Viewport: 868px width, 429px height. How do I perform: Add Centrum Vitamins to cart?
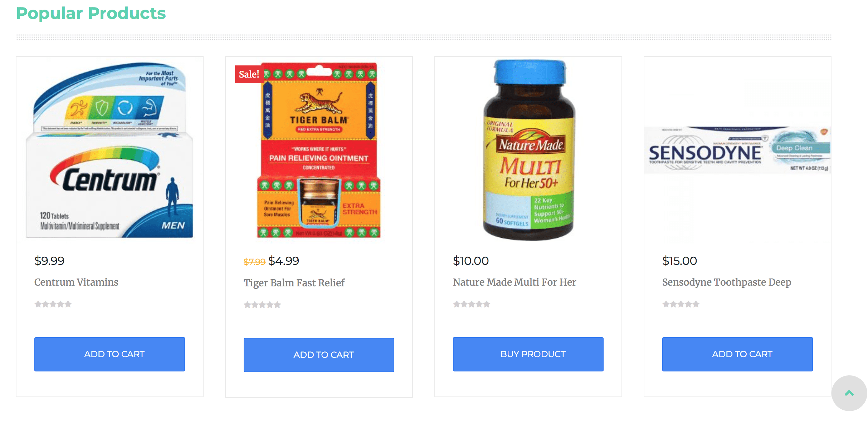click(109, 354)
